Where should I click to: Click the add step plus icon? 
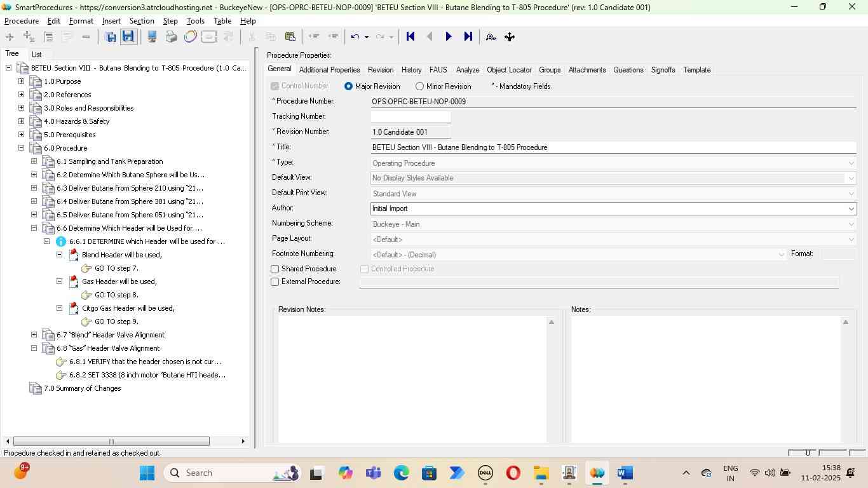[x=10, y=37]
